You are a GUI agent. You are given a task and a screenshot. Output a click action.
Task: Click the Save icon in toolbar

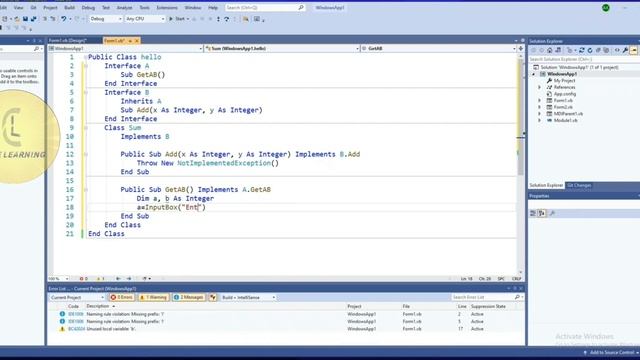25,19
